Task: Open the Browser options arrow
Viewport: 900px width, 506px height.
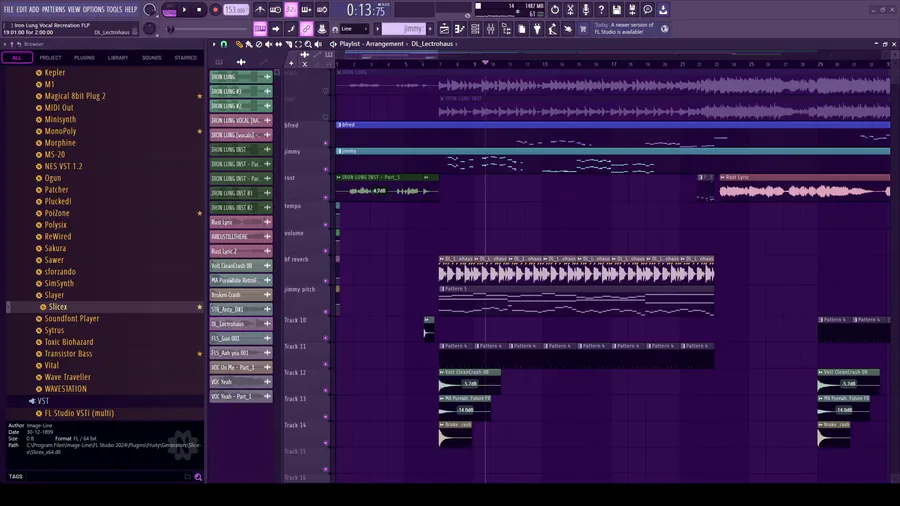Action: [5, 44]
